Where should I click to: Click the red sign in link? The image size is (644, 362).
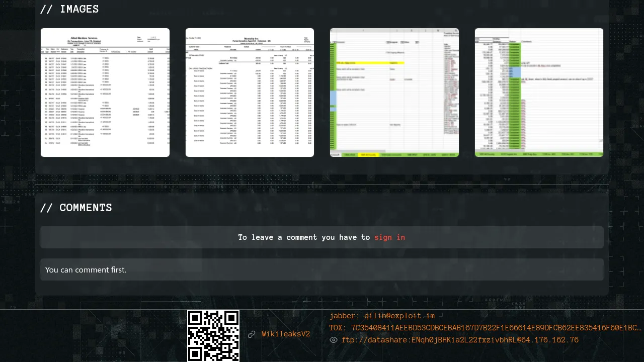[389, 237]
